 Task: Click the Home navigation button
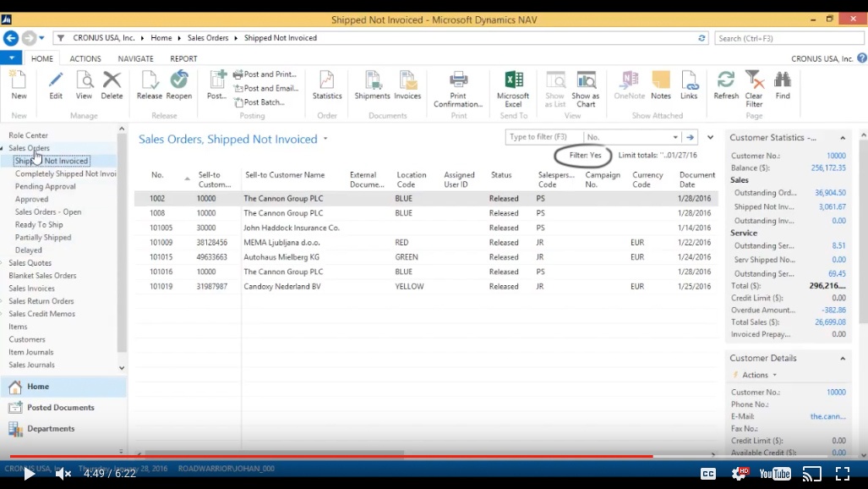(x=63, y=387)
